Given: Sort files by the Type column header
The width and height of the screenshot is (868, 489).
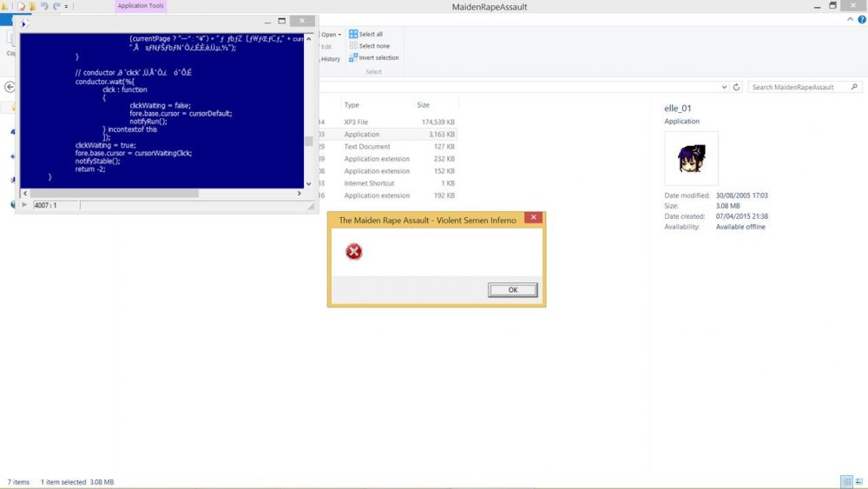Looking at the screenshot, I should click(352, 105).
